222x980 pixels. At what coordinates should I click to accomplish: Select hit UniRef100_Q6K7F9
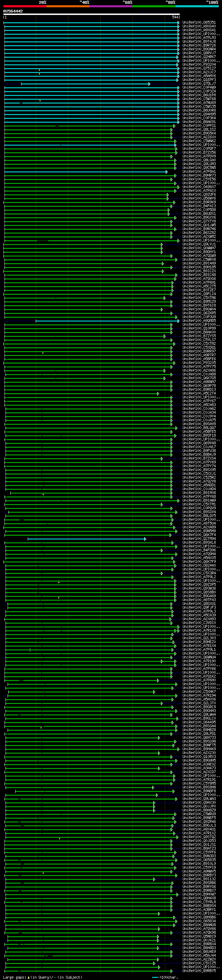coord(199,562)
